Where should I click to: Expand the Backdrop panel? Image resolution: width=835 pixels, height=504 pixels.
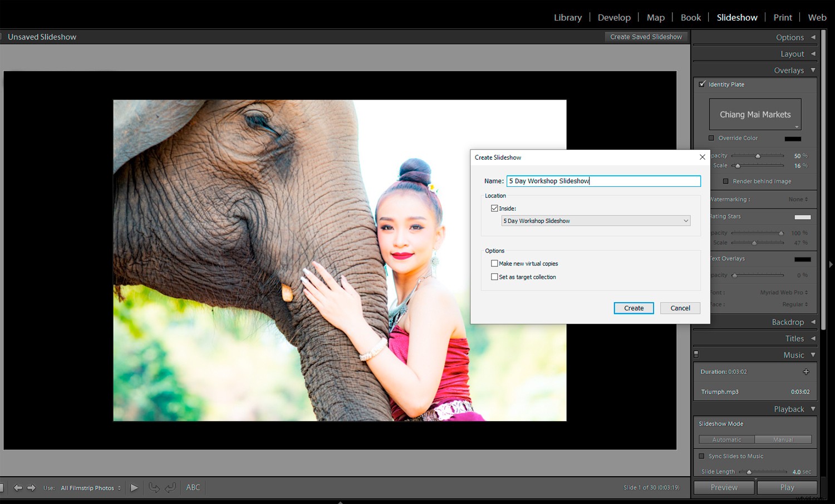click(x=788, y=322)
